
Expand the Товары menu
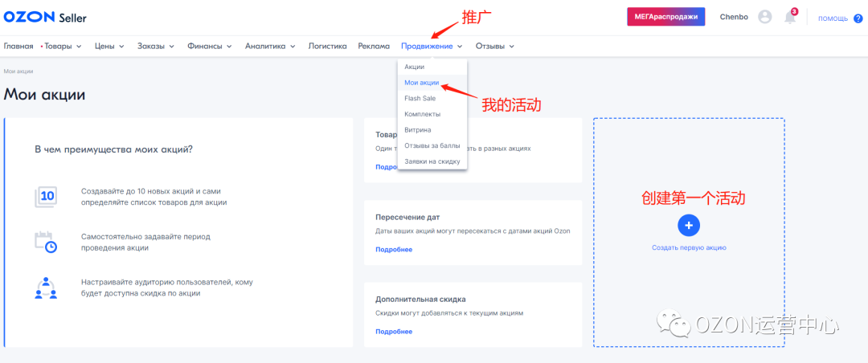point(63,46)
